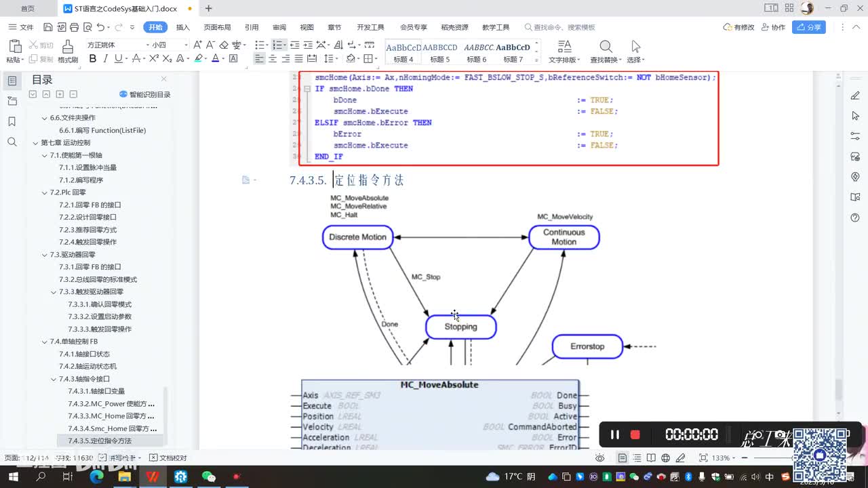Select the Format Painter brush
Screen dimensions: 868x488
pos(68,51)
